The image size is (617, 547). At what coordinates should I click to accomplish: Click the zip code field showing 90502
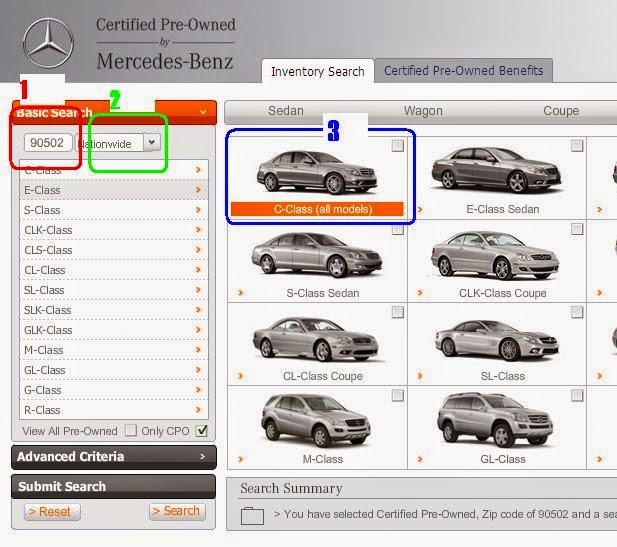click(x=48, y=142)
